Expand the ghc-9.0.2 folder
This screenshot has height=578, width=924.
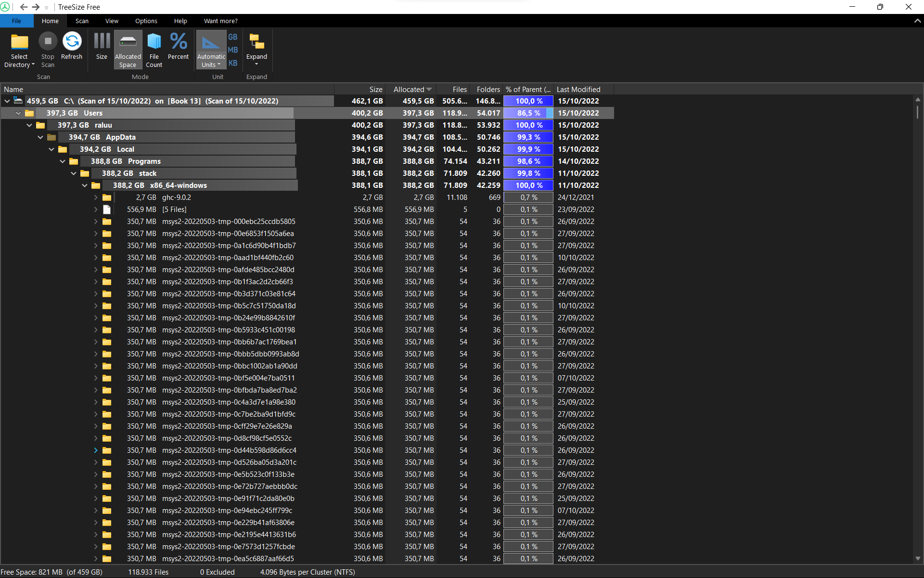[x=95, y=197]
